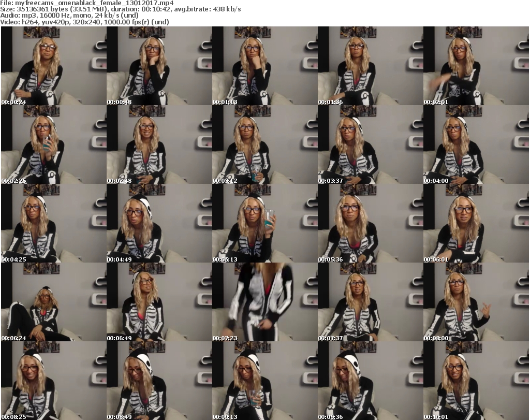This screenshot has width=530, height=420.
Task: Select the frame at 00:06:49
Action: click(x=159, y=302)
